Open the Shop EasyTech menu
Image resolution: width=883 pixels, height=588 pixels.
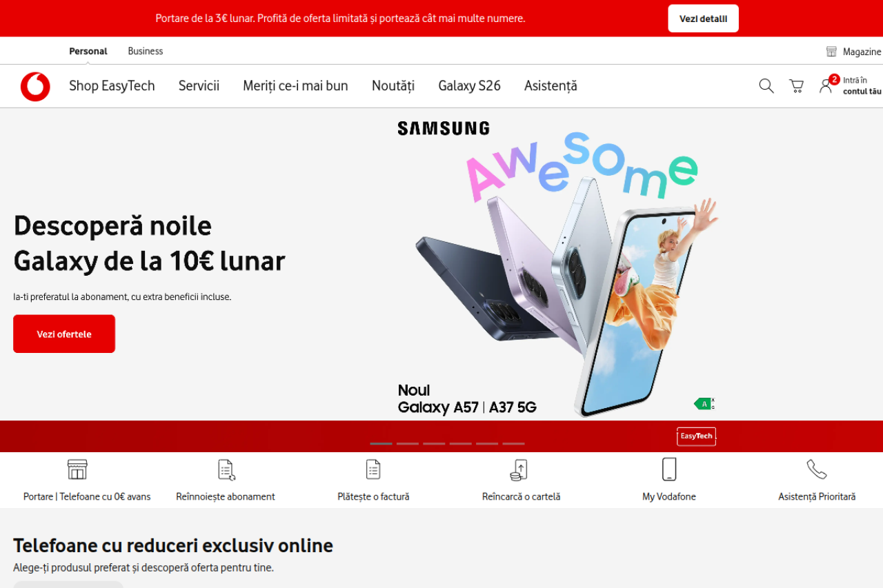[x=112, y=85]
